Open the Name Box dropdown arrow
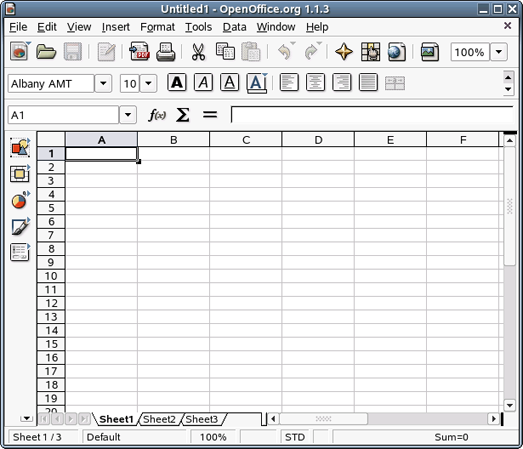Screen dimensions: 523x449 (x=128, y=115)
